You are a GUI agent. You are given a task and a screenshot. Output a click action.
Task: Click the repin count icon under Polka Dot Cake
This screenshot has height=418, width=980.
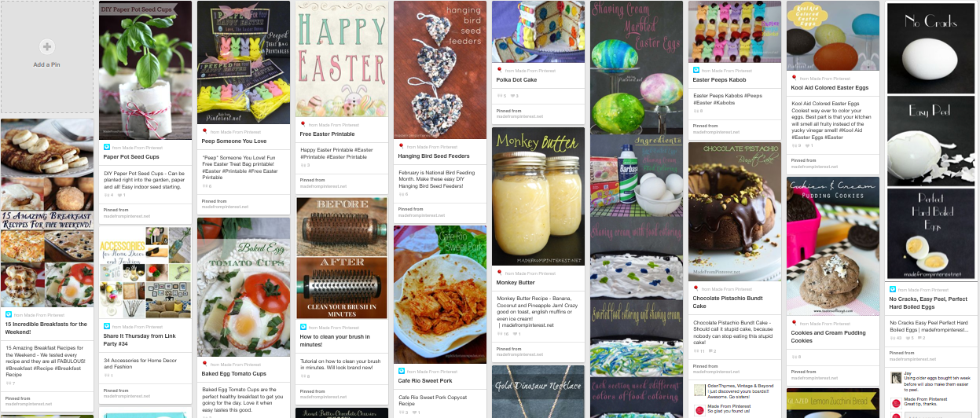coord(500,96)
